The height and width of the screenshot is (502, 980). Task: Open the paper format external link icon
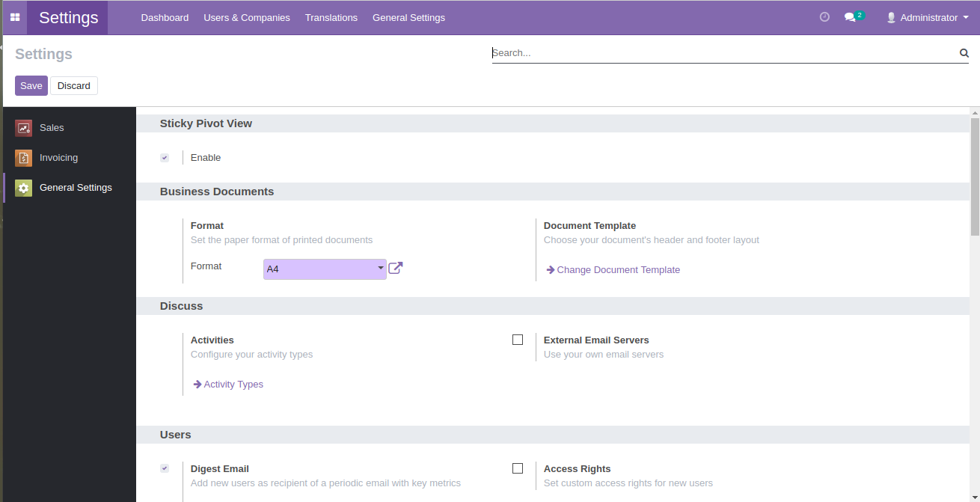coord(396,268)
